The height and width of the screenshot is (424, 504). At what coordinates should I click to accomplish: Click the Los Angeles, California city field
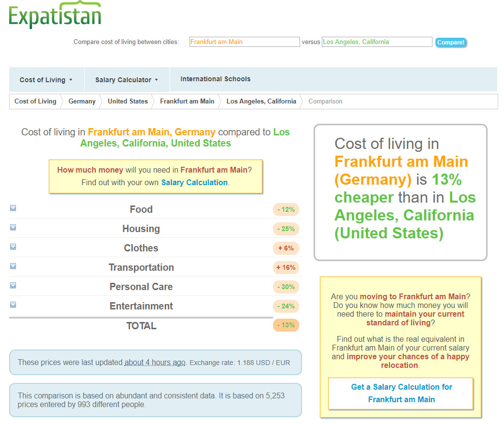377,42
